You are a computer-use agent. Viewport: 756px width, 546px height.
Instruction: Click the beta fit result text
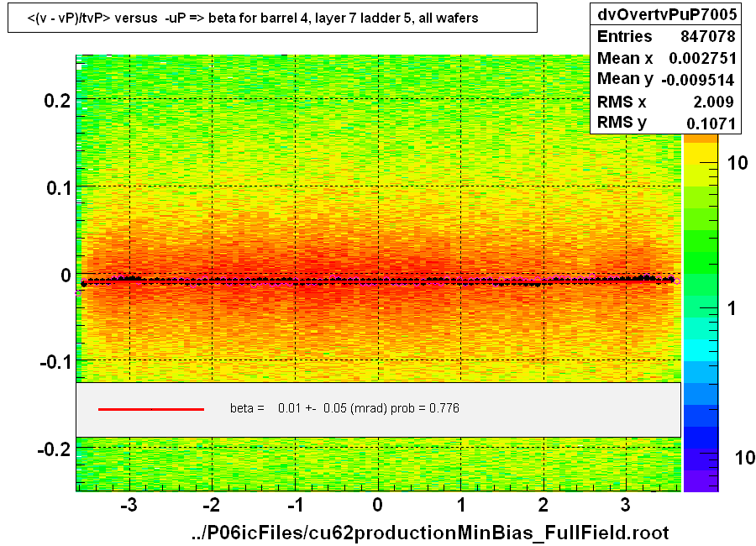pyautogui.click(x=344, y=408)
